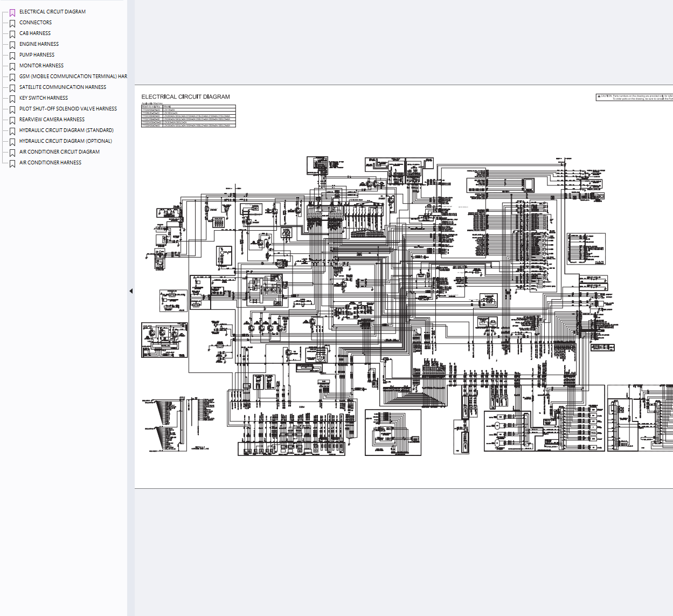673x616 pixels.
Task: Open the SATELLITE COMMUNICATION HARNESS bookmark
Action: click(x=63, y=87)
